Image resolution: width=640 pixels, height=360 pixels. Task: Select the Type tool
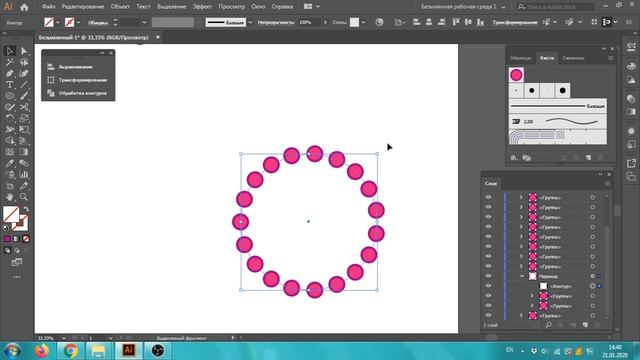10,85
